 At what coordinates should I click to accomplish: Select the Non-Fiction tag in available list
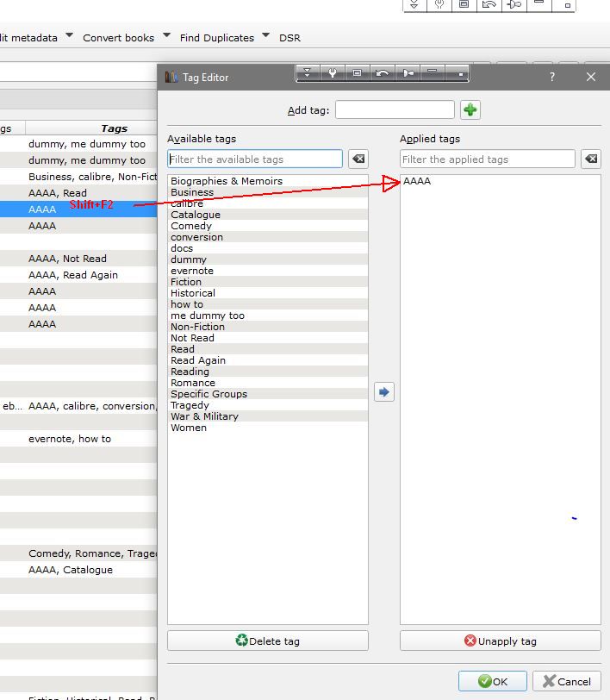tap(268, 327)
